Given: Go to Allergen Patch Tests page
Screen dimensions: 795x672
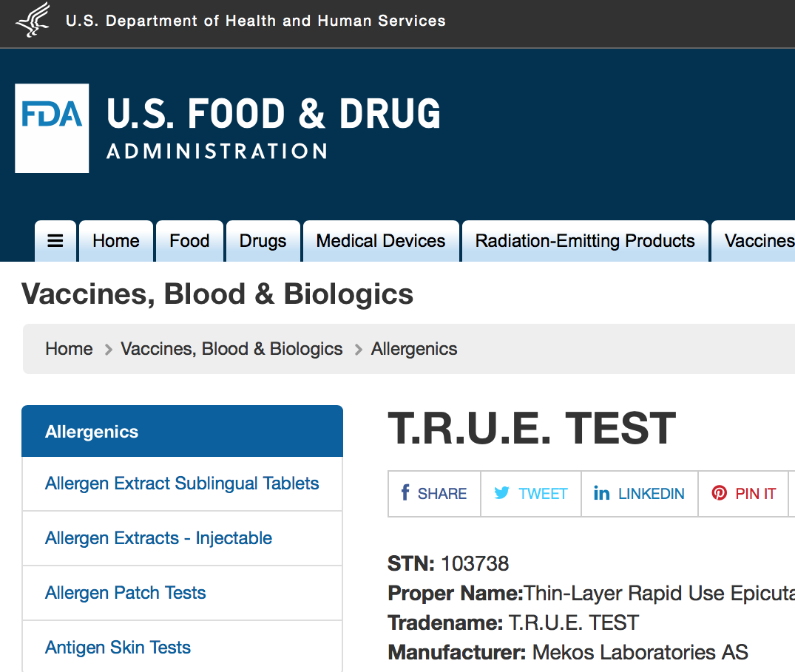Looking at the screenshot, I should (126, 593).
